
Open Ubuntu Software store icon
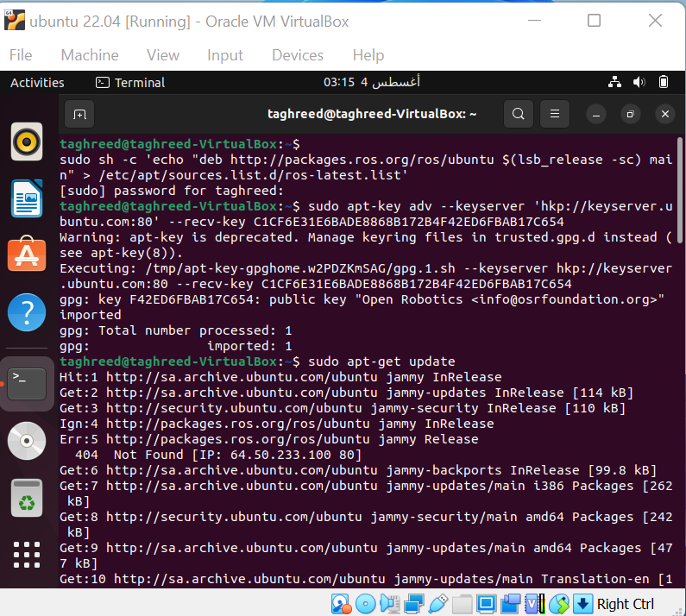(x=27, y=254)
